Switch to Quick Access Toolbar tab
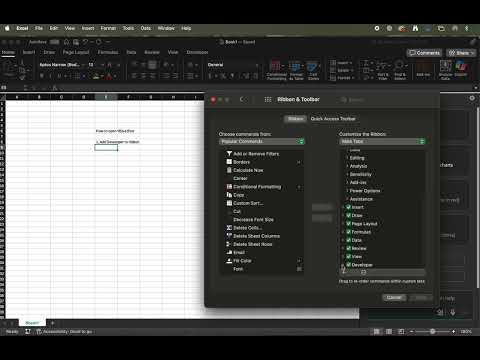 (333, 119)
